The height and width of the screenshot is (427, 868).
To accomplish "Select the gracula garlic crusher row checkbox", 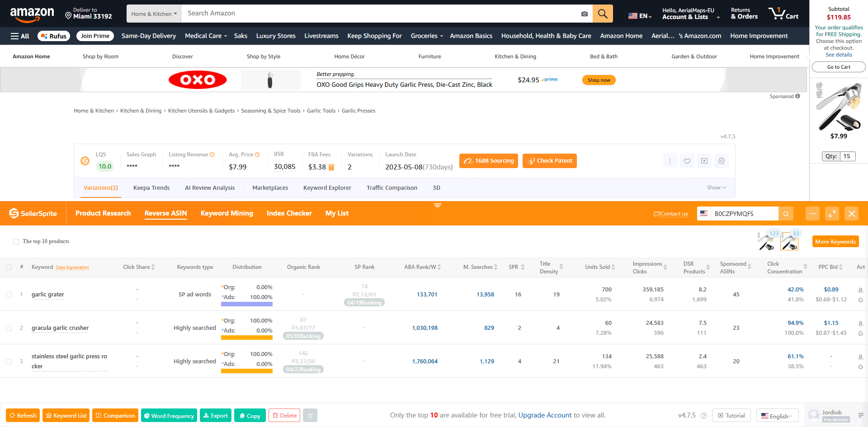I will (x=9, y=328).
